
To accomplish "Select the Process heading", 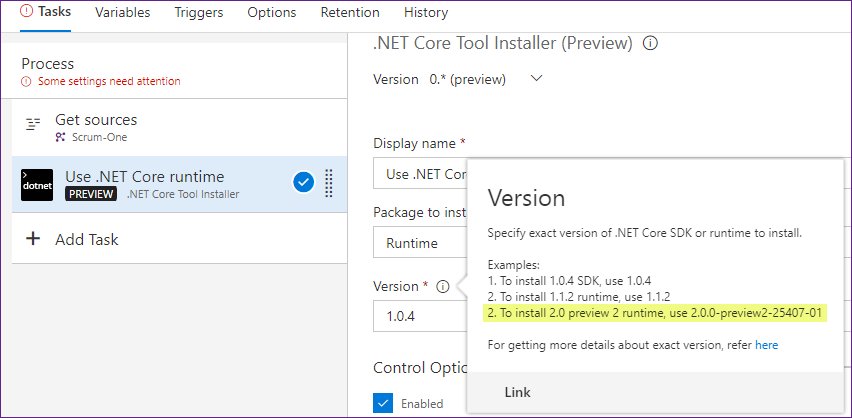I will coord(47,64).
